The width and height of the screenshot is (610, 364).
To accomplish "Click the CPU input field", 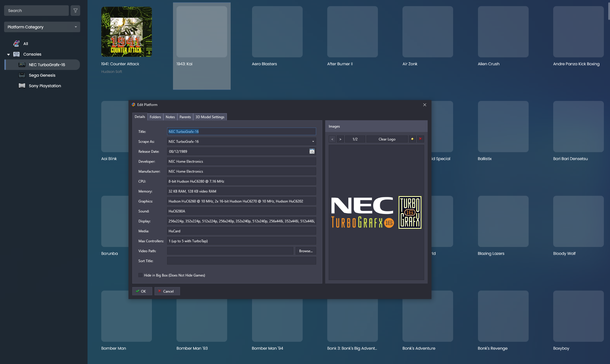I will (241, 181).
